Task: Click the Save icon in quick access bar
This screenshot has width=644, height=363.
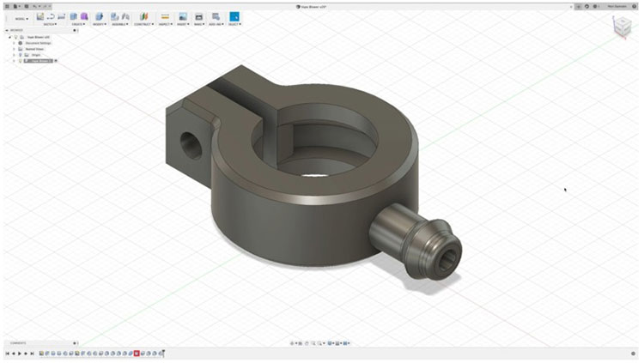Action: 27,6
